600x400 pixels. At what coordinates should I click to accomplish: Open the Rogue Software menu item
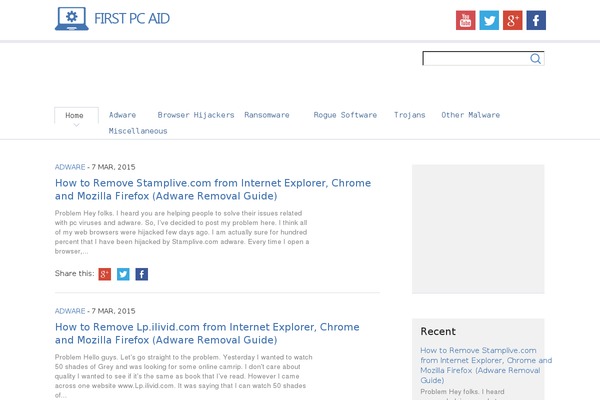click(x=345, y=115)
